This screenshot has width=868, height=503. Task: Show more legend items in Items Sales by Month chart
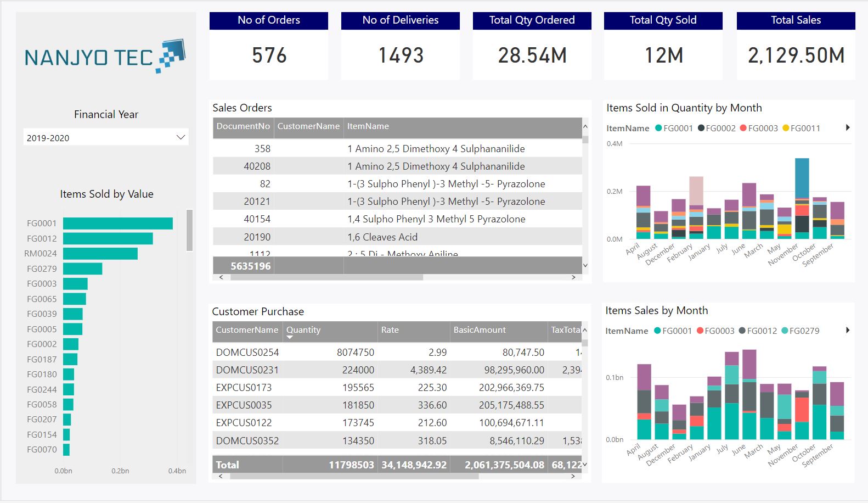[x=848, y=330]
